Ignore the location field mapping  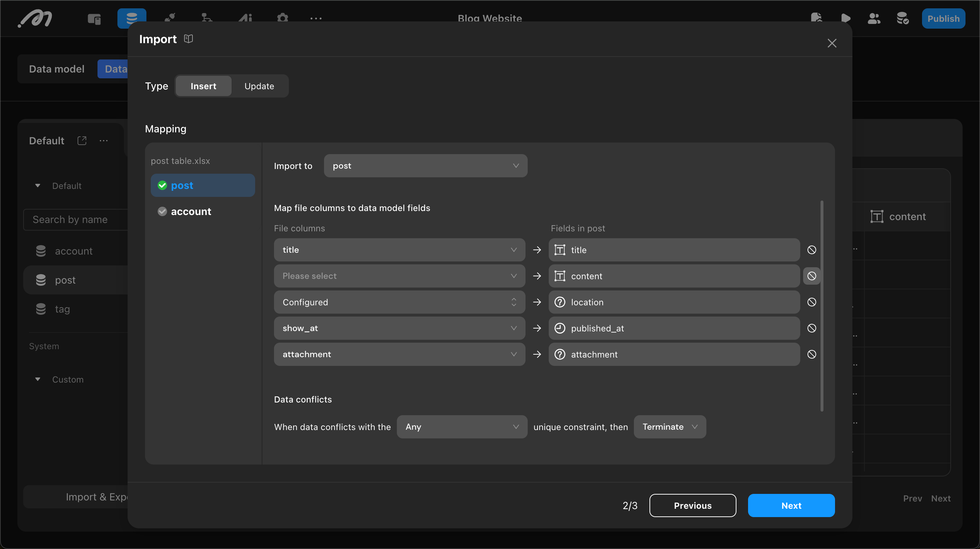[x=811, y=302]
